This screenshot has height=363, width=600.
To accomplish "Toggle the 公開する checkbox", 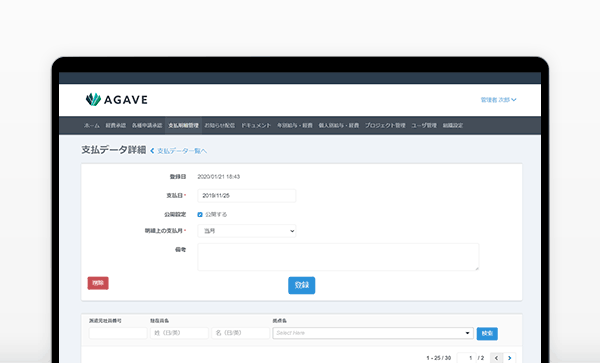I will [200, 215].
